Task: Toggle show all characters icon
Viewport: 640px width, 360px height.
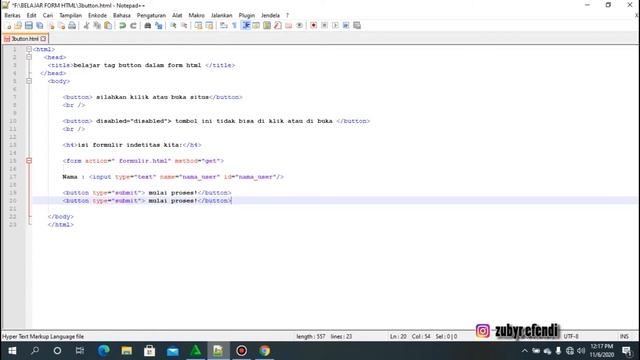Action: click(x=234, y=26)
